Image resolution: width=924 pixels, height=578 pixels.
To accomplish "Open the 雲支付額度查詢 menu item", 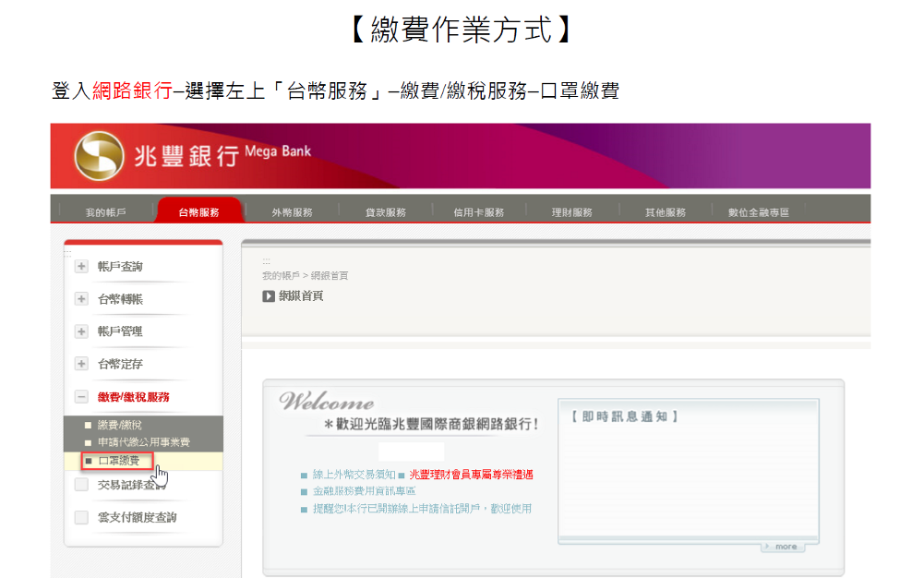I will 137,517.
